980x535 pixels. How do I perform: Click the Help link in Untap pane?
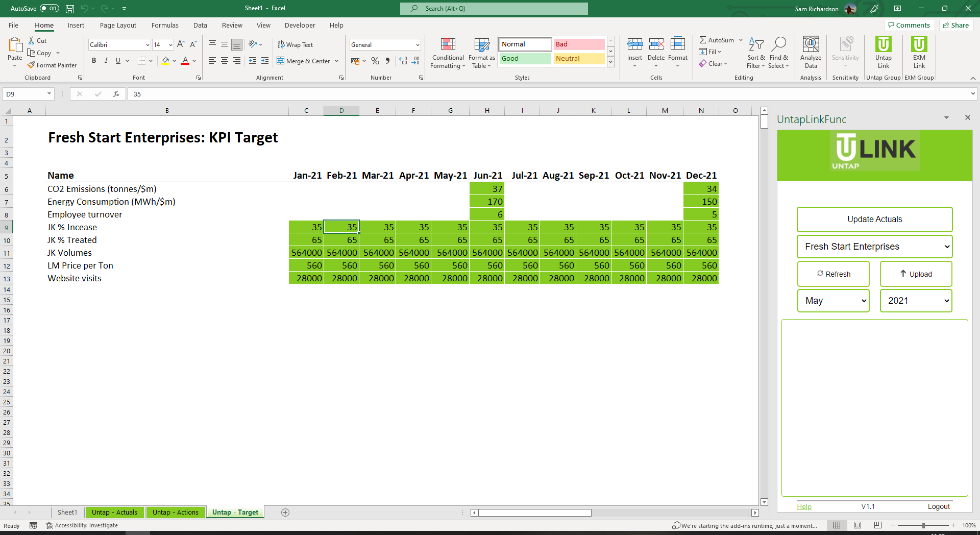(x=804, y=506)
